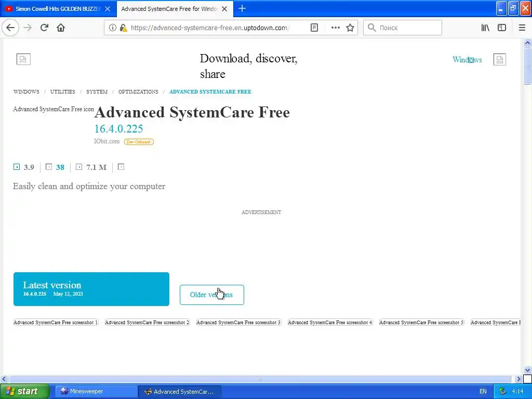
Task: Close the Simon Cowell YouTube tab
Action: (x=108, y=9)
